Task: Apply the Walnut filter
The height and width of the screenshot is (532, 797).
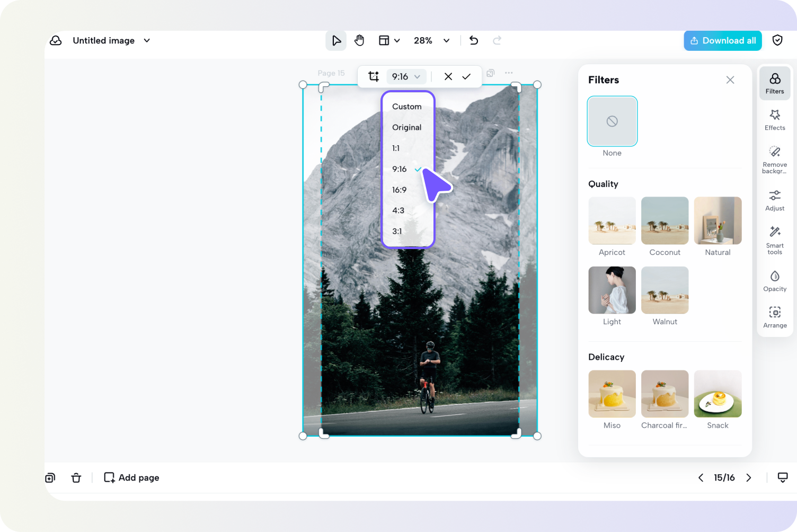Action: point(665,290)
